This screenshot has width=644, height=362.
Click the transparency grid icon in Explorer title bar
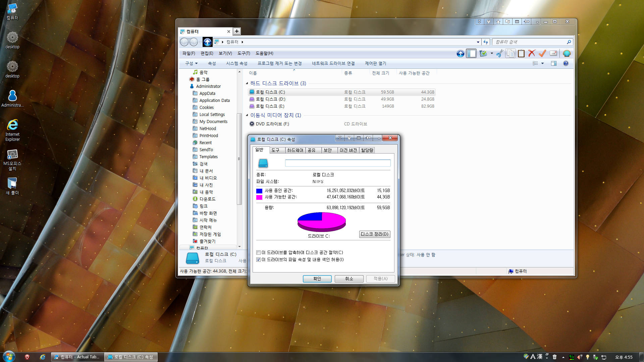click(517, 21)
